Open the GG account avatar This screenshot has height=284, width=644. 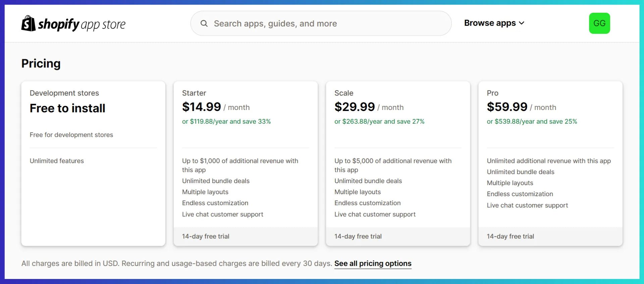pos(599,23)
